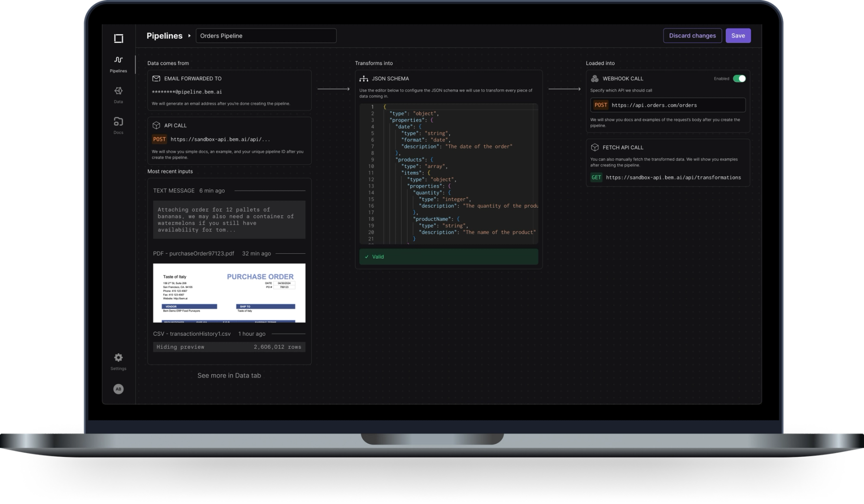This screenshot has width=864, height=504.
Task: Click the Webhook Call icon
Action: click(595, 78)
